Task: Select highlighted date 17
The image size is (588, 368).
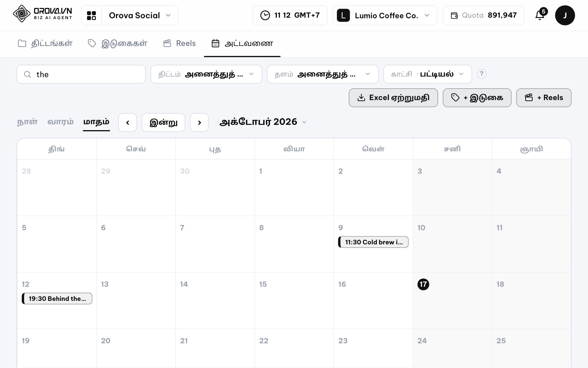Action: 423,284
